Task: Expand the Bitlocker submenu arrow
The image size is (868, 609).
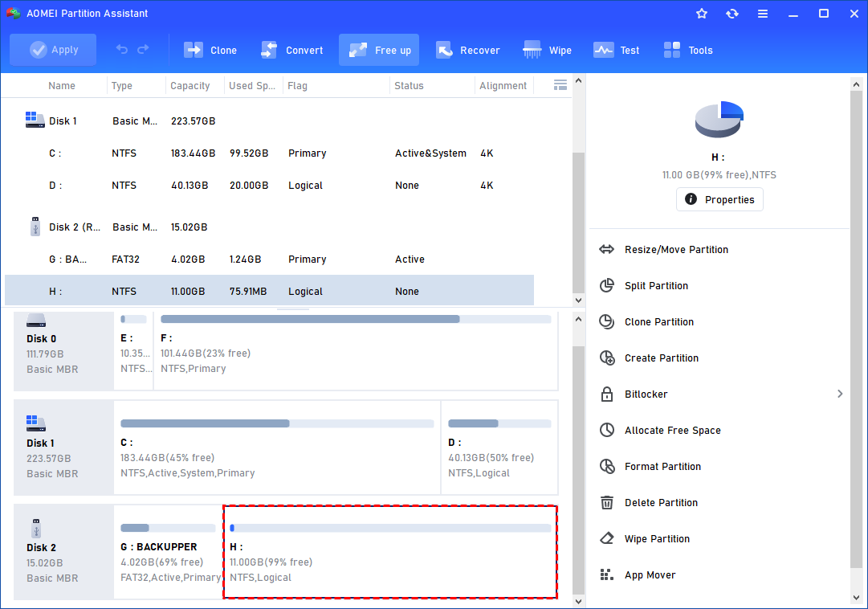Action: tap(840, 394)
